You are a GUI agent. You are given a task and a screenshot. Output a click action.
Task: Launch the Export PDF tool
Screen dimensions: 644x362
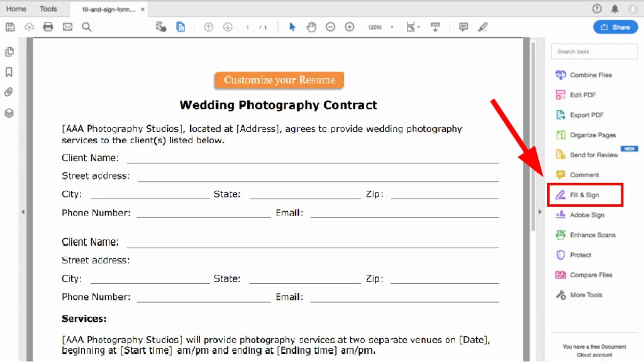pyautogui.click(x=584, y=114)
